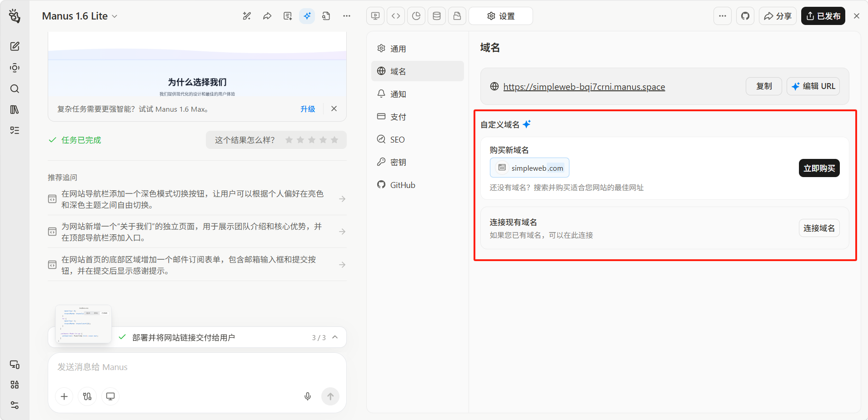
Task: Open the task list icon in the sidebar
Action: [15, 130]
